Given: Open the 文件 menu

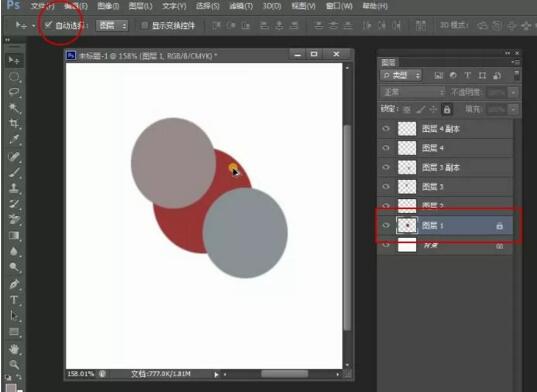Looking at the screenshot, I should 42,6.
